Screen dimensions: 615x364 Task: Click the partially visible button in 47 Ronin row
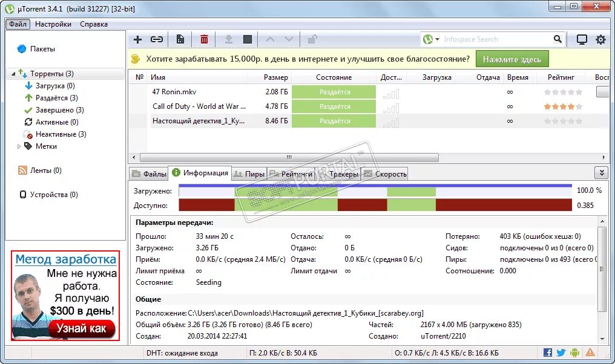[602, 92]
